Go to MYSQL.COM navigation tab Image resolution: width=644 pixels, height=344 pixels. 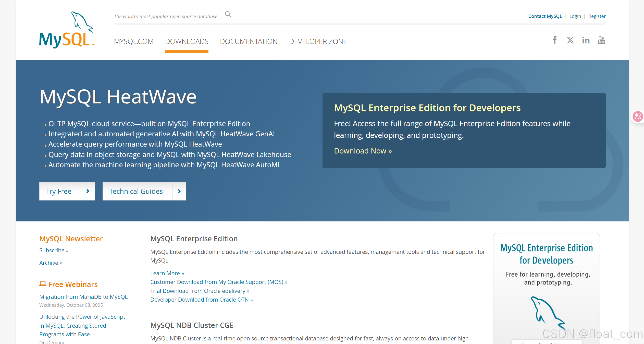click(x=134, y=41)
